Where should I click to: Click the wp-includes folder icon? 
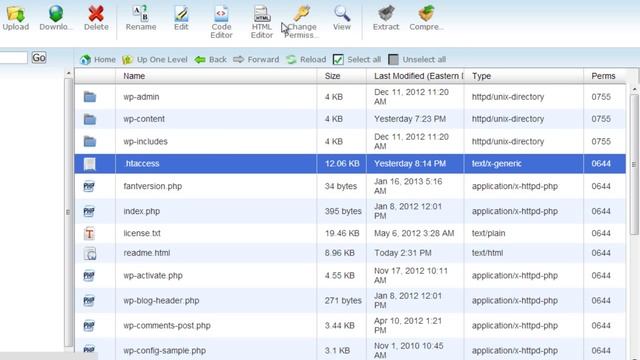point(90,142)
